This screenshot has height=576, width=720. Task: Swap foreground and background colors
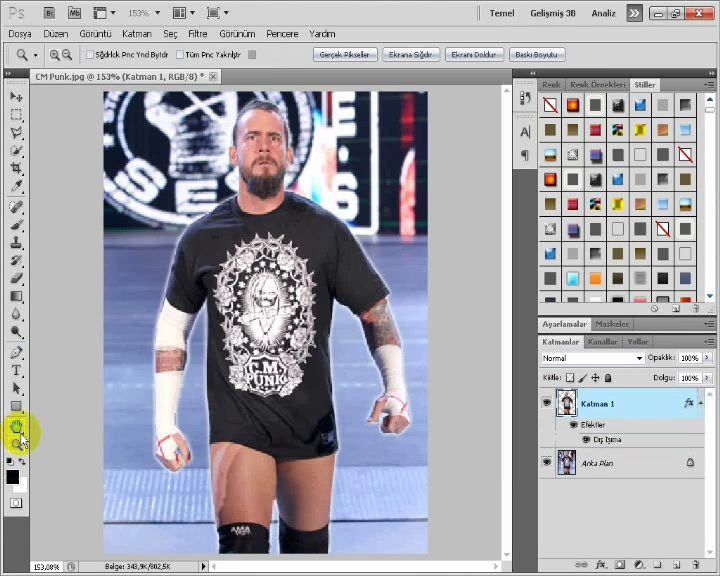pyautogui.click(x=22, y=462)
